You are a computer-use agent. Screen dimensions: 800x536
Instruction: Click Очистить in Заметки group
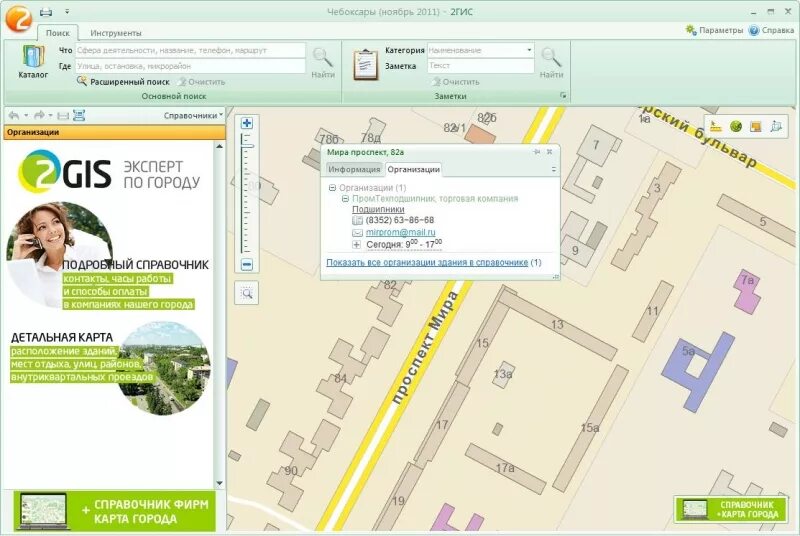pyautogui.click(x=456, y=82)
